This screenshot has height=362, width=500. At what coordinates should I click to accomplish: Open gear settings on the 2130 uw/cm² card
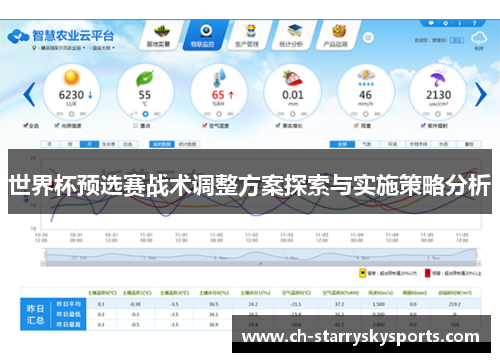(438, 114)
